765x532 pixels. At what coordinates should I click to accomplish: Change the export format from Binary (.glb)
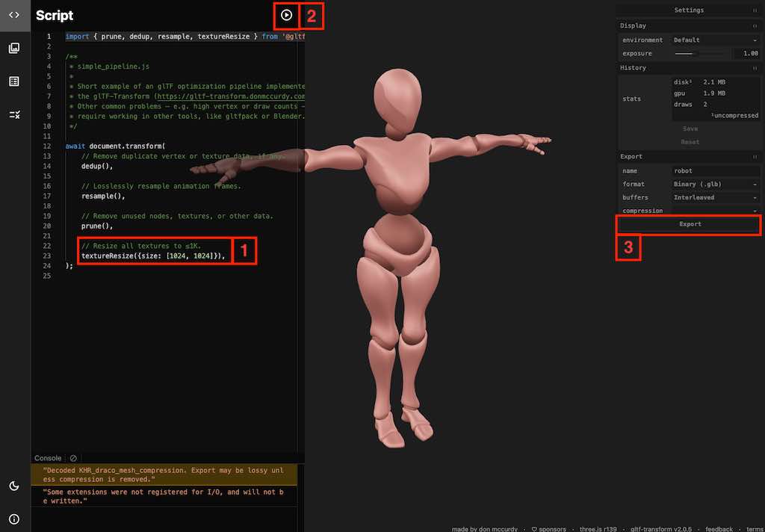(716, 184)
